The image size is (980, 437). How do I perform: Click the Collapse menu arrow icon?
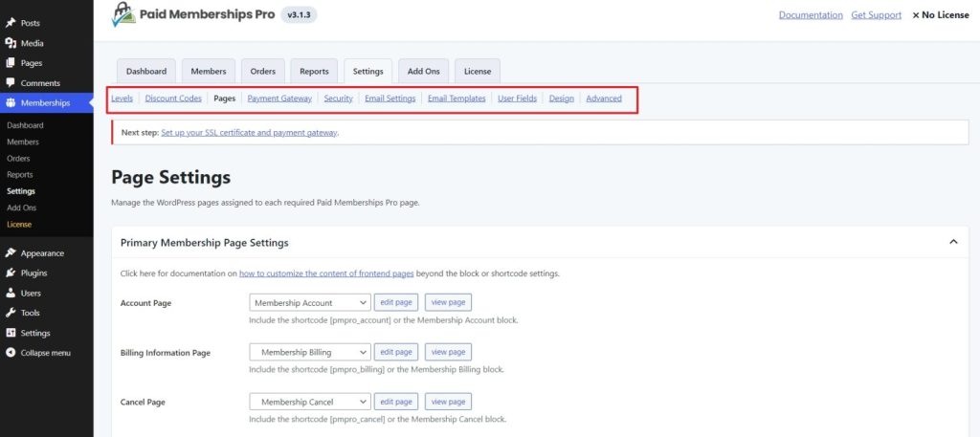click(10, 353)
